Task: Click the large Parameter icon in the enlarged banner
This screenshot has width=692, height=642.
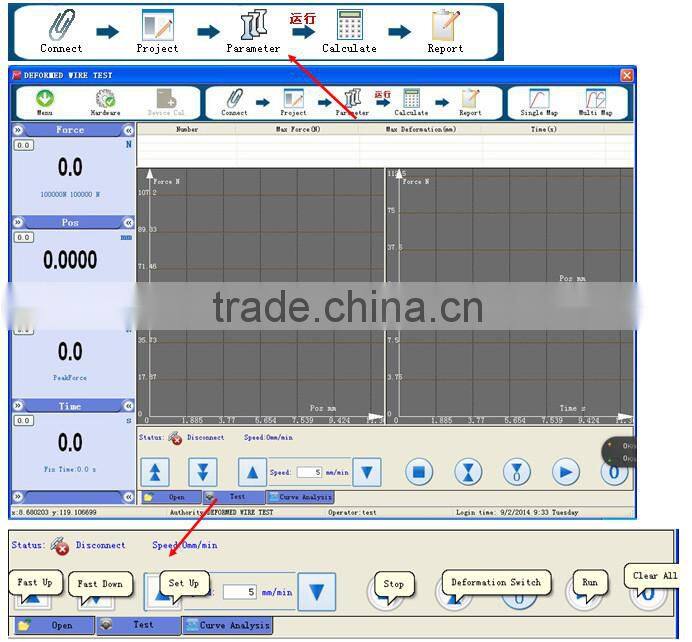Action: click(254, 25)
